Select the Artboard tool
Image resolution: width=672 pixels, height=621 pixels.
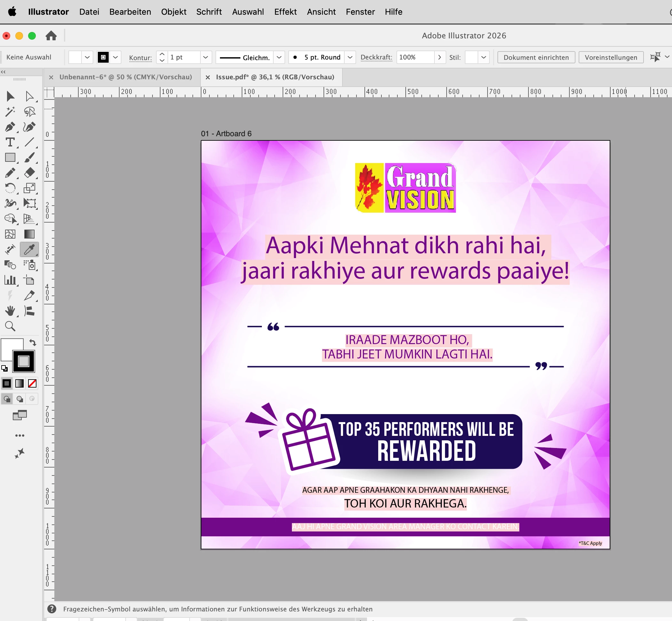point(29,280)
